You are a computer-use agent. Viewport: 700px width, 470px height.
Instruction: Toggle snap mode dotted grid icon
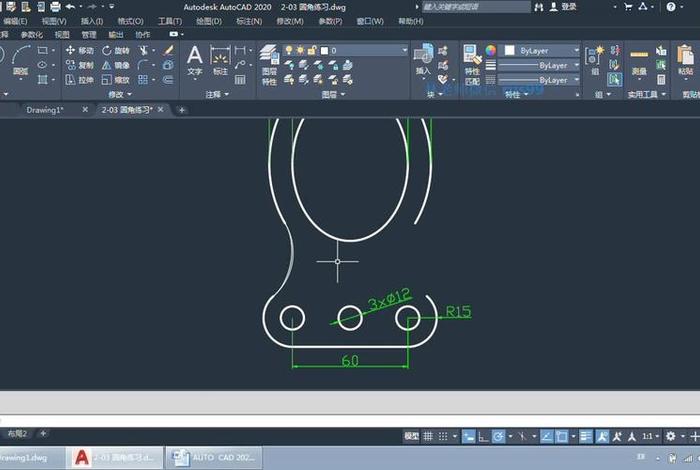tap(443, 436)
